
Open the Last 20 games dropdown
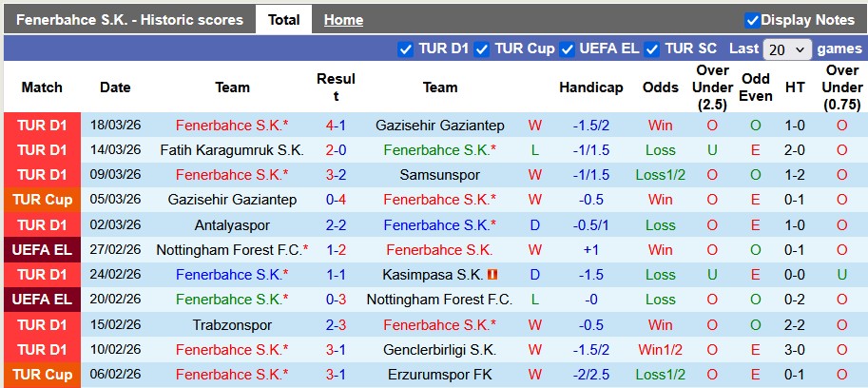788,49
